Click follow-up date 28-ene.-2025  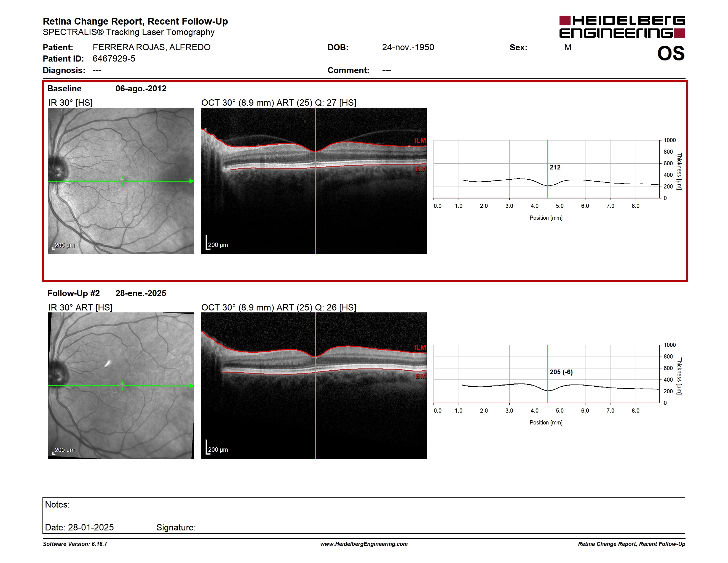pos(141,293)
